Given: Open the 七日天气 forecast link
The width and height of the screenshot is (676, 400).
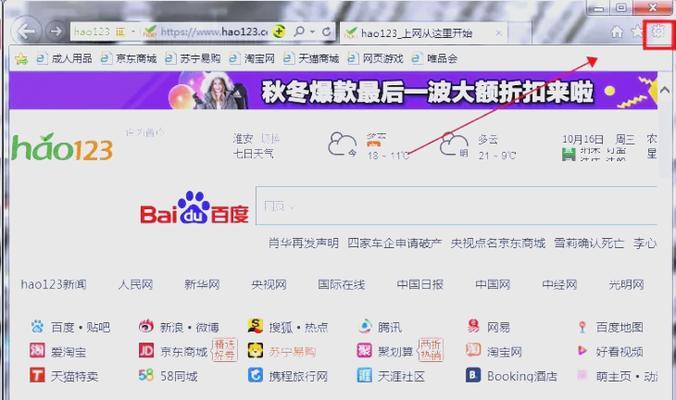Looking at the screenshot, I should (x=254, y=153).
